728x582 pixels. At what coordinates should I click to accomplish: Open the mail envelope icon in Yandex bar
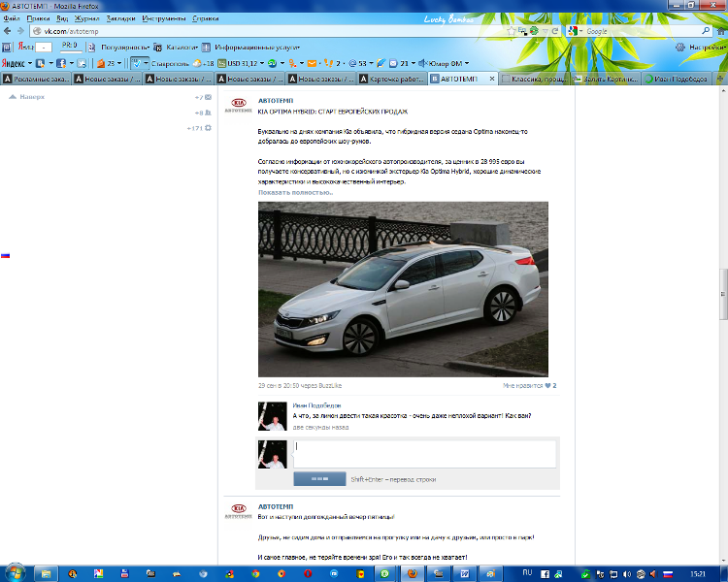(x=312, y=63)
